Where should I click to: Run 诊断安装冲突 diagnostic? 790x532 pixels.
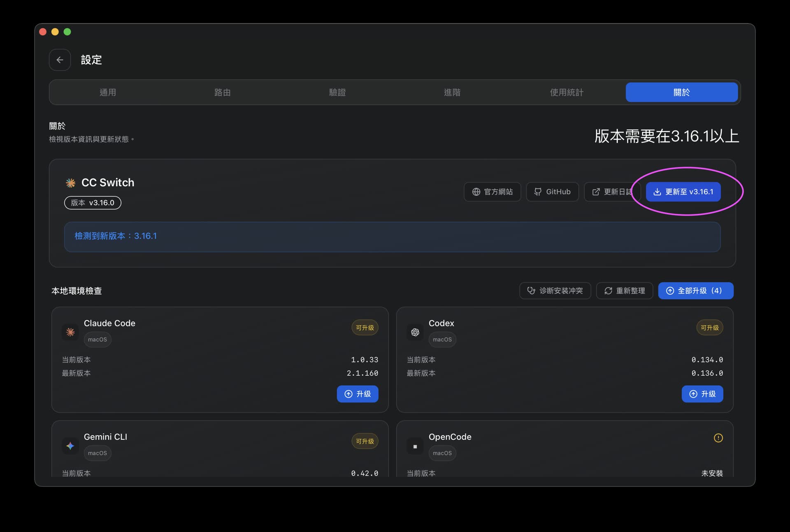555,291
